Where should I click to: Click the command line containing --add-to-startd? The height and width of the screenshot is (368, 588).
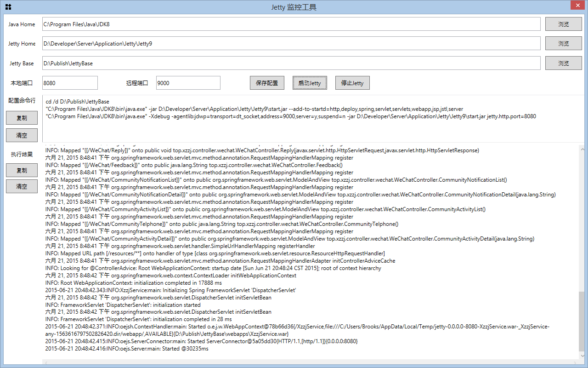(254, 109)
